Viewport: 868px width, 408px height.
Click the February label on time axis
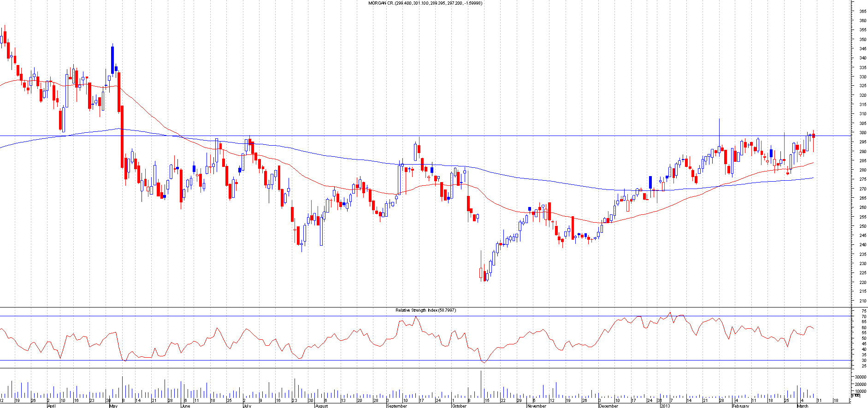[741, 406]
